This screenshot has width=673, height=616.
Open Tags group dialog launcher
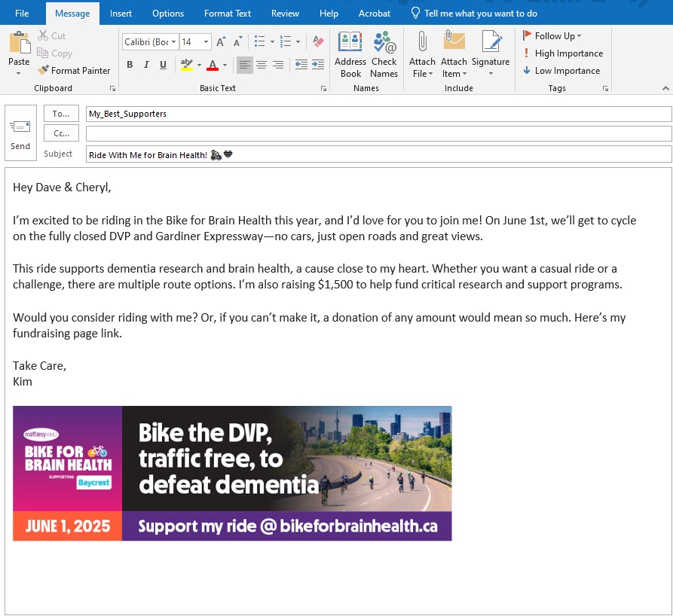[605, 88]
